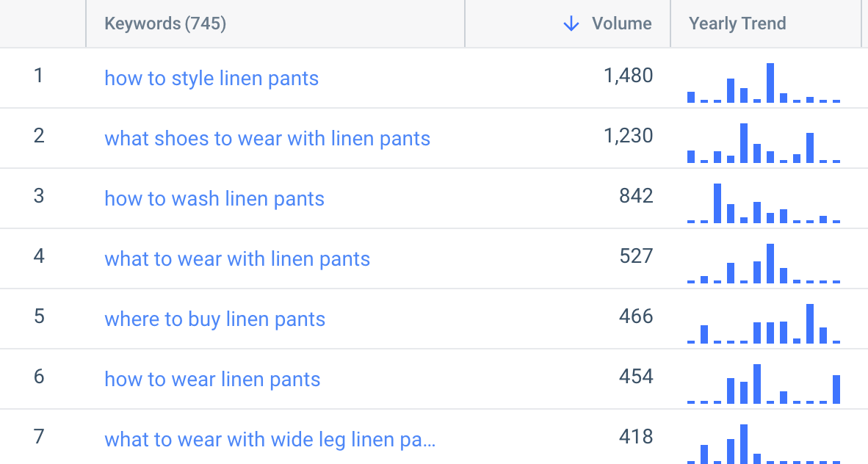The height and width of the screenshot is (464, 868).
Task: Open the keyword 'how to wear linen pants'
Action: pos(212,379)
